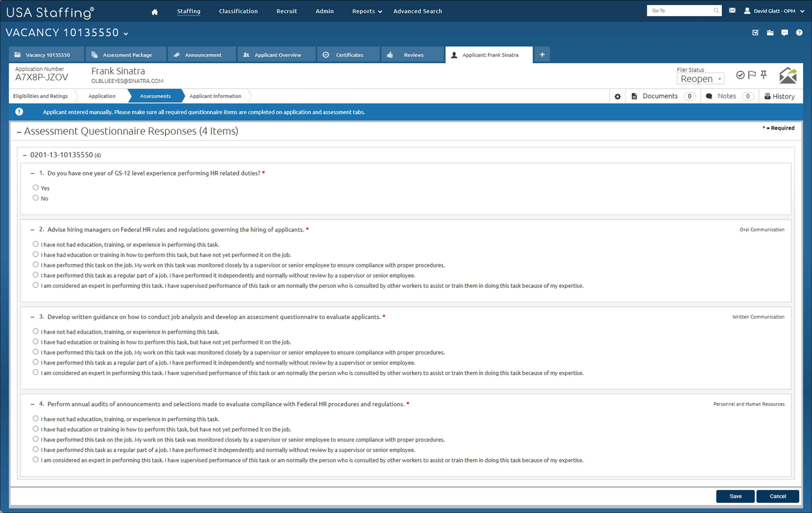
Task: Open the Recruit menu
Action: point(287,11)
